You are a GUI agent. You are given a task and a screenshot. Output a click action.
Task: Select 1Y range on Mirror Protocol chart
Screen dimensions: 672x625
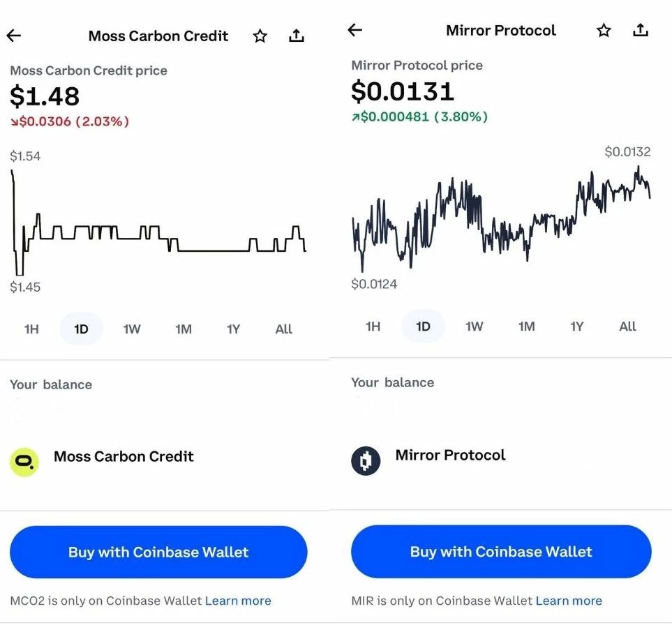[x=576, y=326]
